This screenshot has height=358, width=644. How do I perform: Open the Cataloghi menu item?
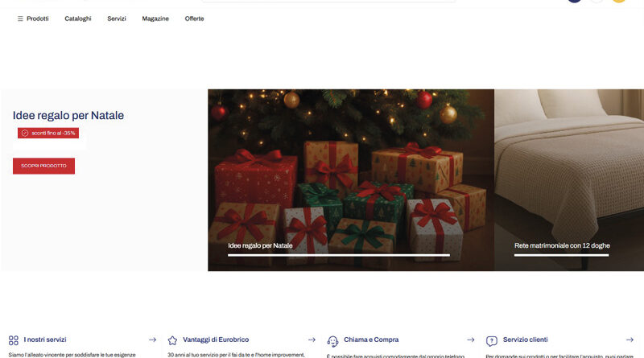pos(78,19)
